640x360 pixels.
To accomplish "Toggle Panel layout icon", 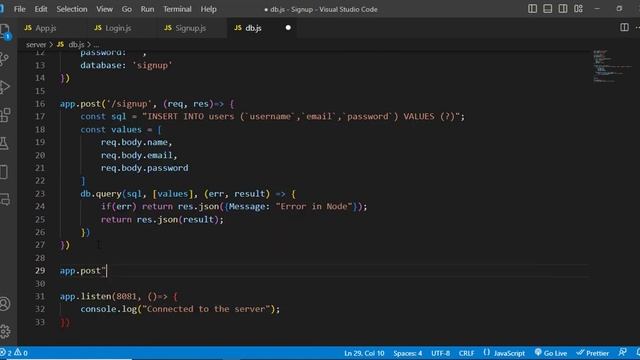I will pos(547,9).
